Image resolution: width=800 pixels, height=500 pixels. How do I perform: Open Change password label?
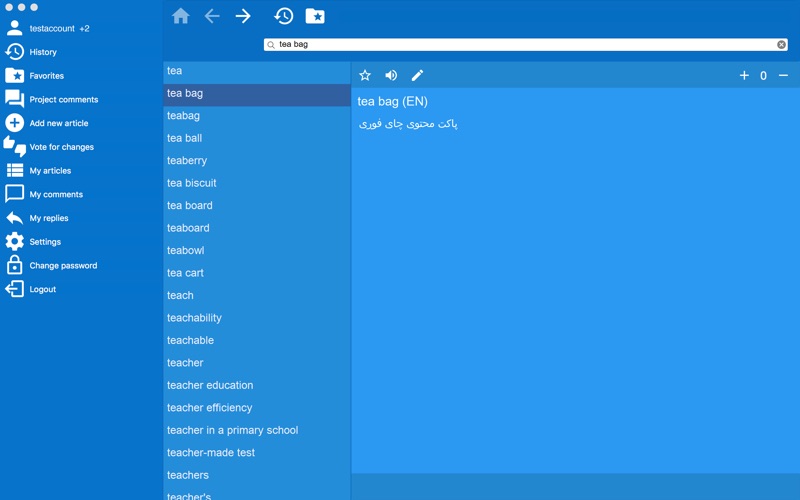[x=63, y=265]
